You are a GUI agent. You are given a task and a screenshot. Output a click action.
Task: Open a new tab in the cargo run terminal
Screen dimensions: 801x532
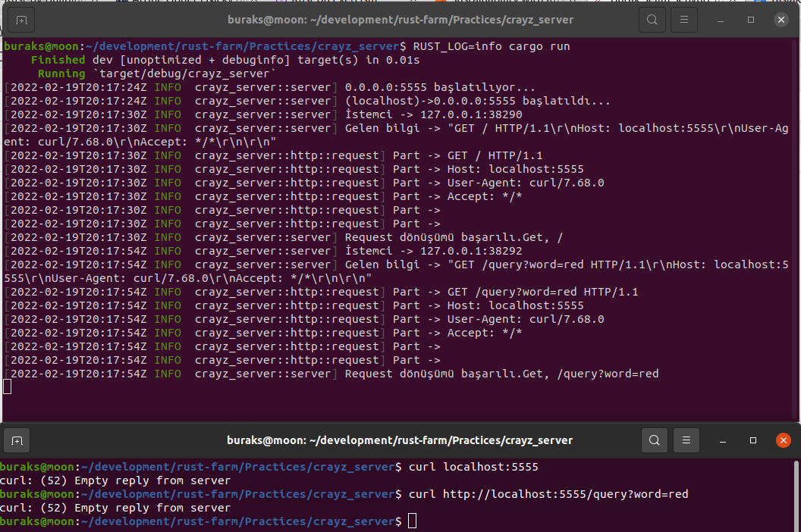click(x=20, y=20)
